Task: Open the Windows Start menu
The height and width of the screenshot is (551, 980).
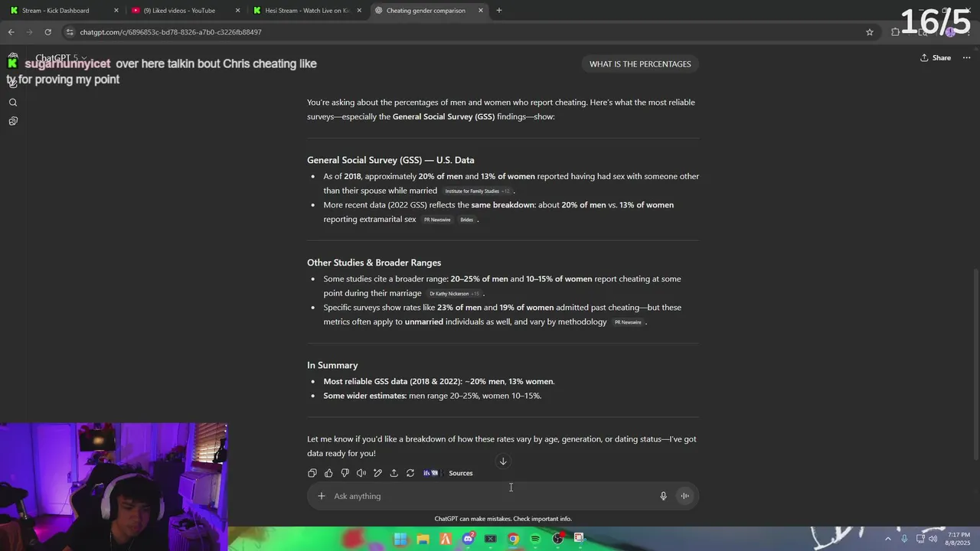Action: pos(400,539)
